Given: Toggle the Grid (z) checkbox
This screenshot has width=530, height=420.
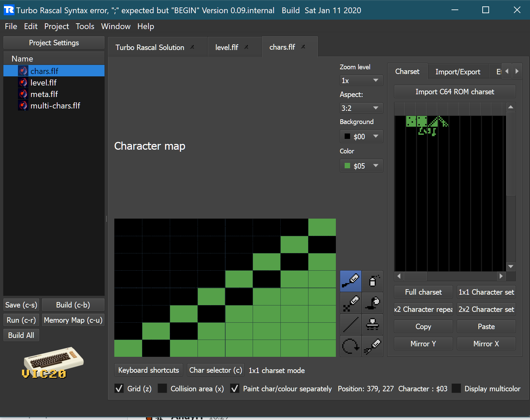Looking at the screenshot, I should [119, 389].
